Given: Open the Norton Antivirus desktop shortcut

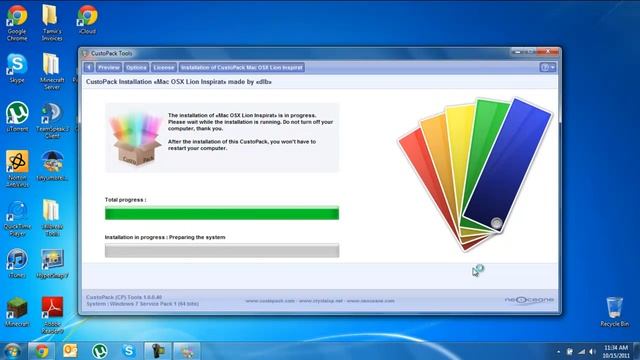Looking at the screenshot, I should click(17, 169).
